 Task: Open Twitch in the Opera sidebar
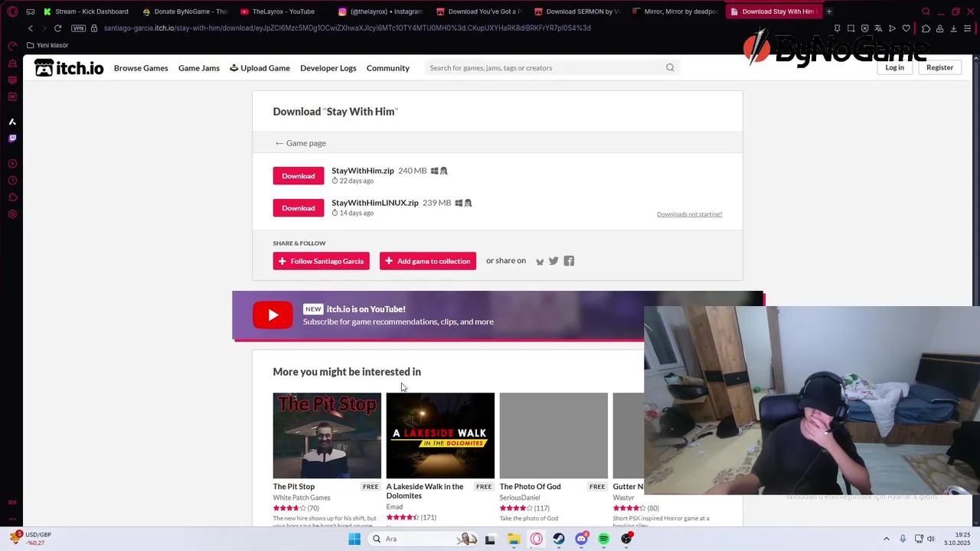coord(12,139)
